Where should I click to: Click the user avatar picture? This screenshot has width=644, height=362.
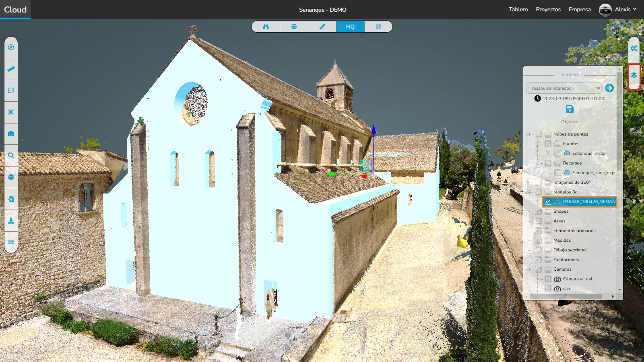(605, 10)
